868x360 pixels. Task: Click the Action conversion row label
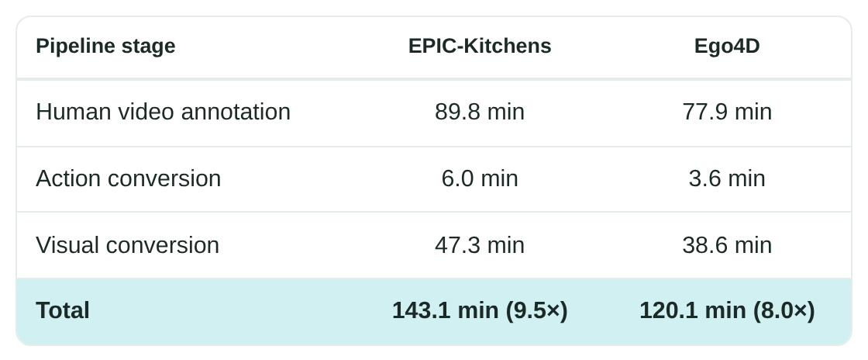129,179
